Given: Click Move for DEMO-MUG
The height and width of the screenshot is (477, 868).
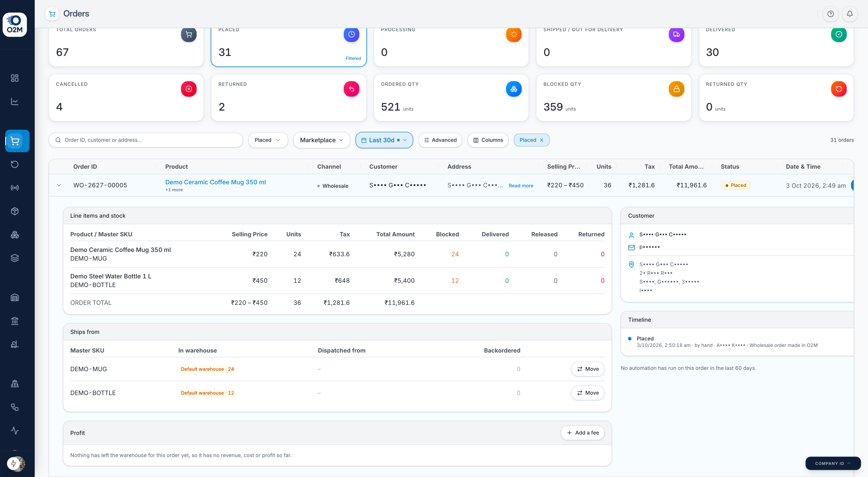Looking at the screenshot, I should 588,369.
